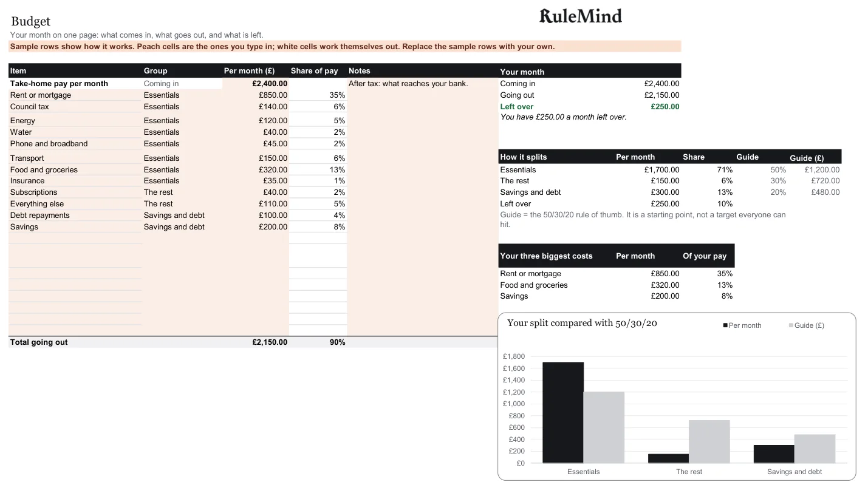
Task: Click the Take-home pay row's £2,400.00 amount
Action: click(270, 84)
